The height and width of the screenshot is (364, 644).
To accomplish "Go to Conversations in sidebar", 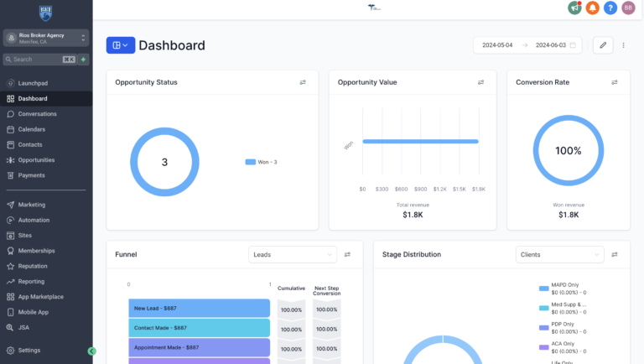I will [37, 114].
